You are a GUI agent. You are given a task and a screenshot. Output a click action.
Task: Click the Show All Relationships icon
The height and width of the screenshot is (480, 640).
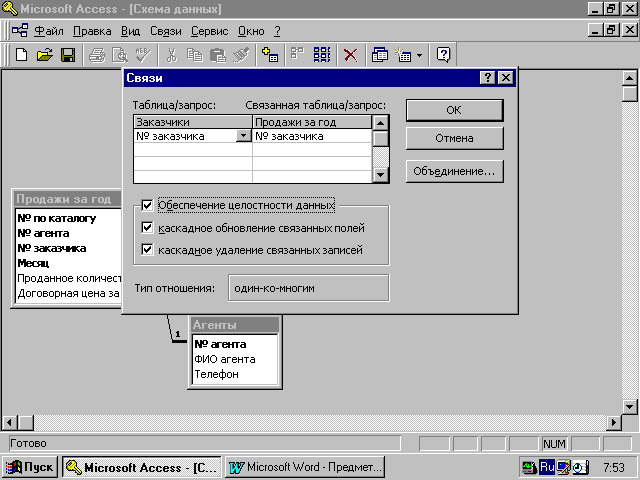322,55
